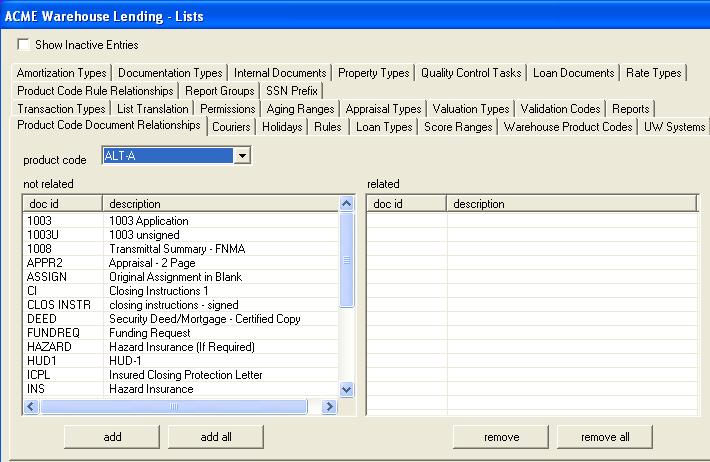710x462 pixels.
Task: Switch to the Amortization Types tab
Action: tap(62, 73)
